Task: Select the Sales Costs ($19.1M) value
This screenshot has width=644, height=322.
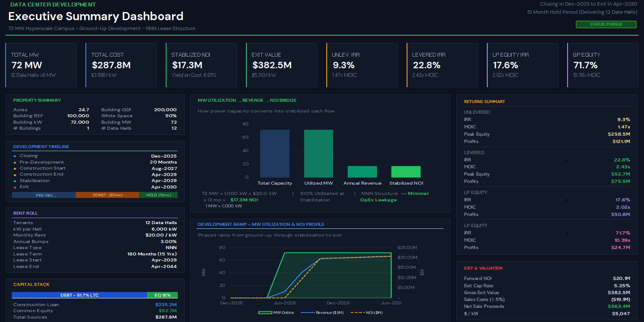Action: pyautogui.click(x=620, y=299)
